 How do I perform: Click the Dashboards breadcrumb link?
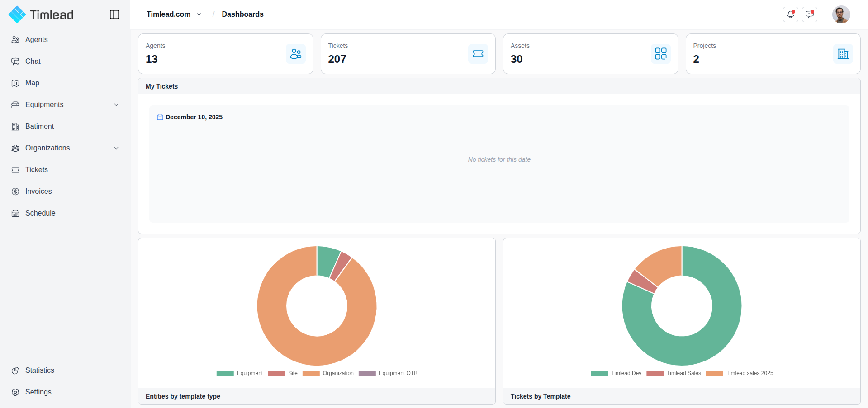coord(242,14)
